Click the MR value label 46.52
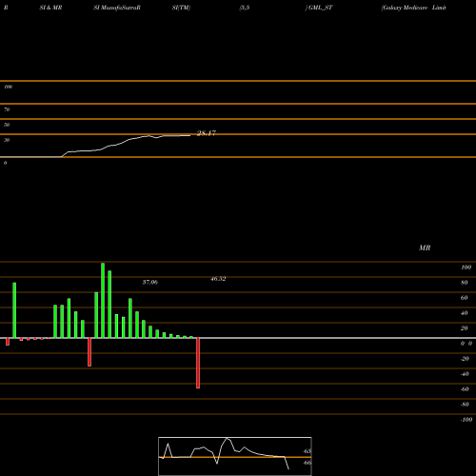Image resolution: width=476 pixels, height=476 pixels. (x=218, y=279)
